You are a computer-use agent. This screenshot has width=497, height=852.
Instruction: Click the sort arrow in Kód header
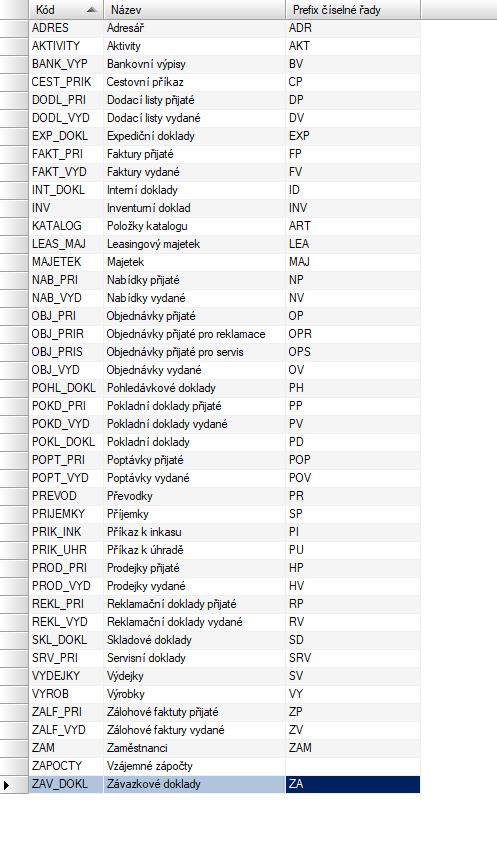click(x=92, y=10)
